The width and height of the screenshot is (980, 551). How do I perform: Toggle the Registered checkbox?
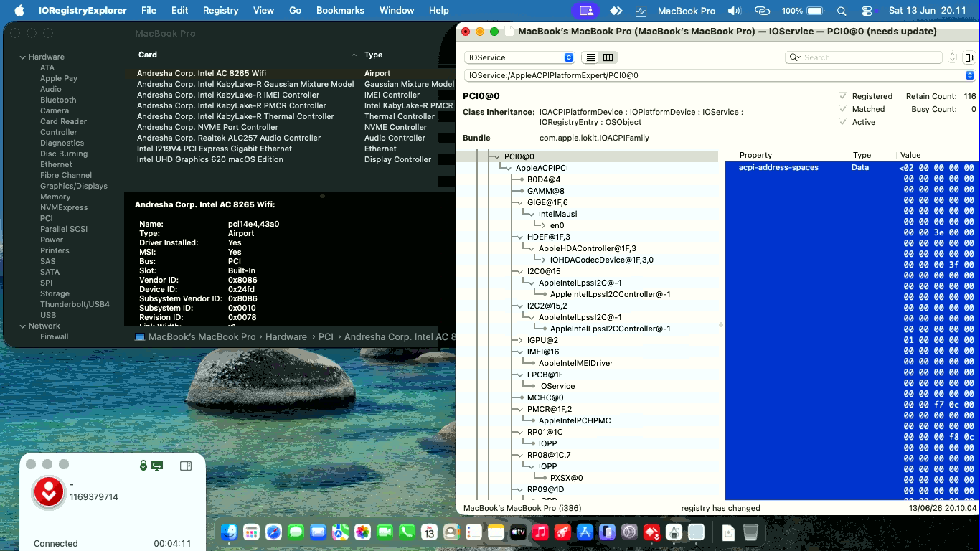(x=843, y=96)
